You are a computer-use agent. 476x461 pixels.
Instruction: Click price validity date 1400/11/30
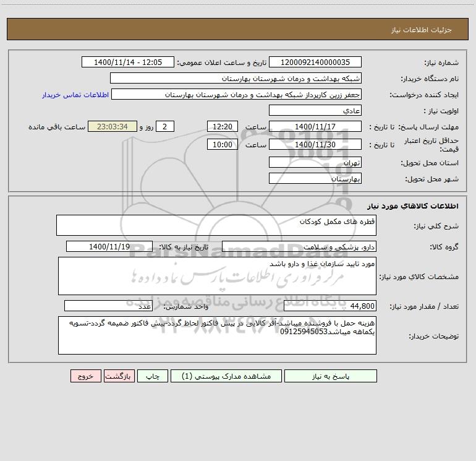[x=315, y=145]
